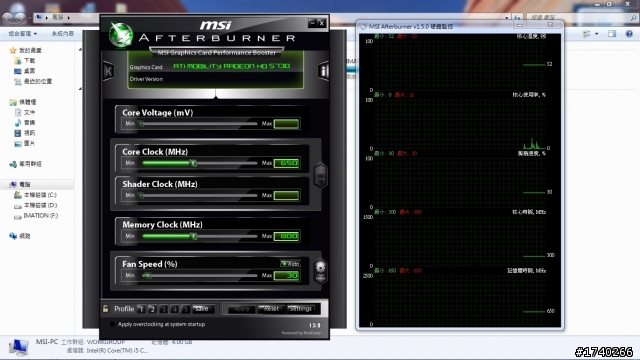Click 系統內容 in the Explorer toolbar
The image size is (640, 360).
point(62,33)
